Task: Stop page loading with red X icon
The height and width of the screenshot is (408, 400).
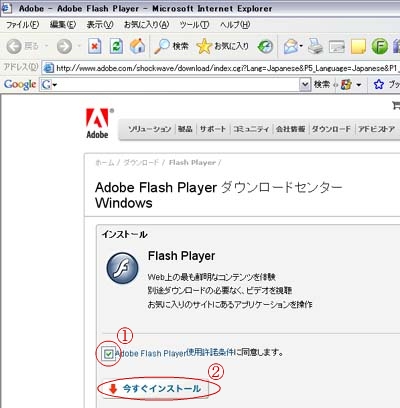Action: pyautogui.click(x=95, y=46)
